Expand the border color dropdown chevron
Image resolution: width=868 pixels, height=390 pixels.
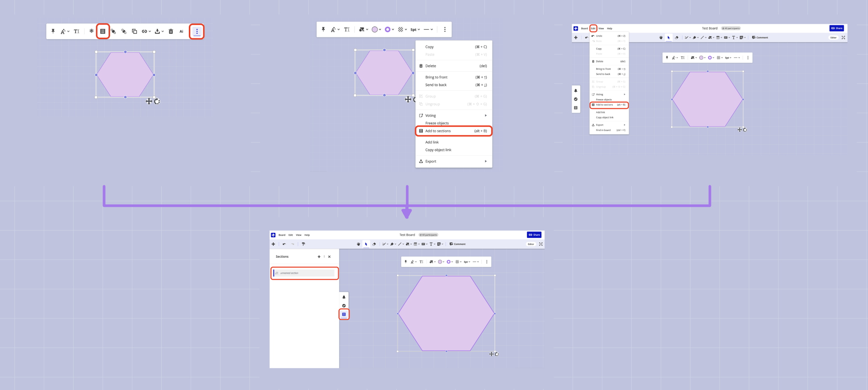coord(393,29)
